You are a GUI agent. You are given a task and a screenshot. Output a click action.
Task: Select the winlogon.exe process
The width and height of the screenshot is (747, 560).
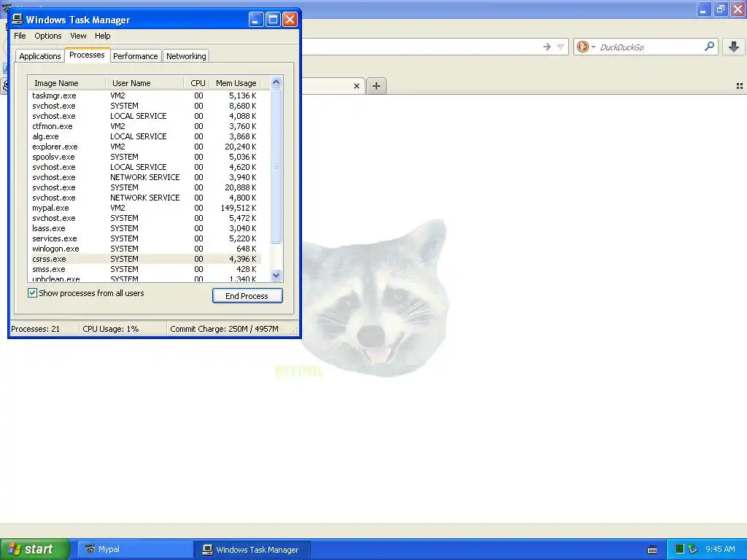[144, 249]
